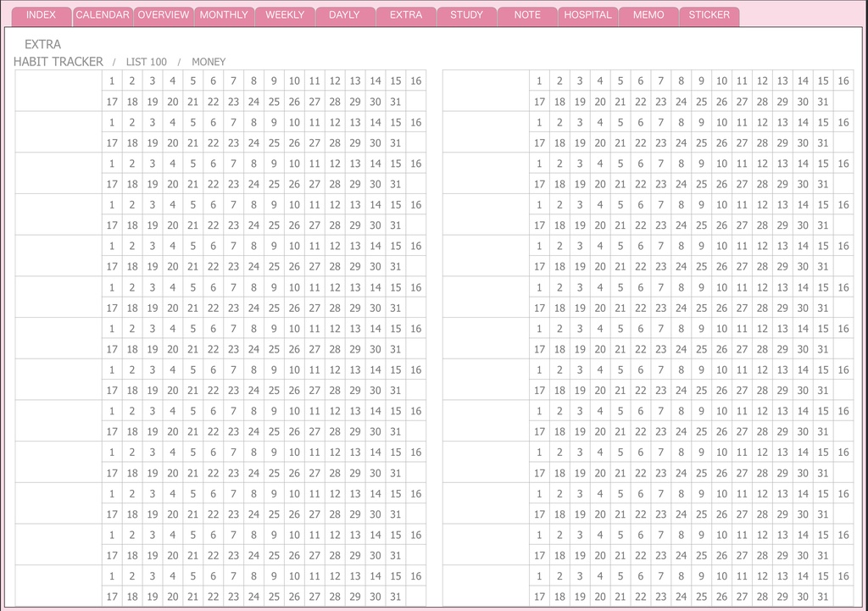The image size is (868, 611).
Task: Mark day 31 in first right habit row
Action: click(823, 102)
